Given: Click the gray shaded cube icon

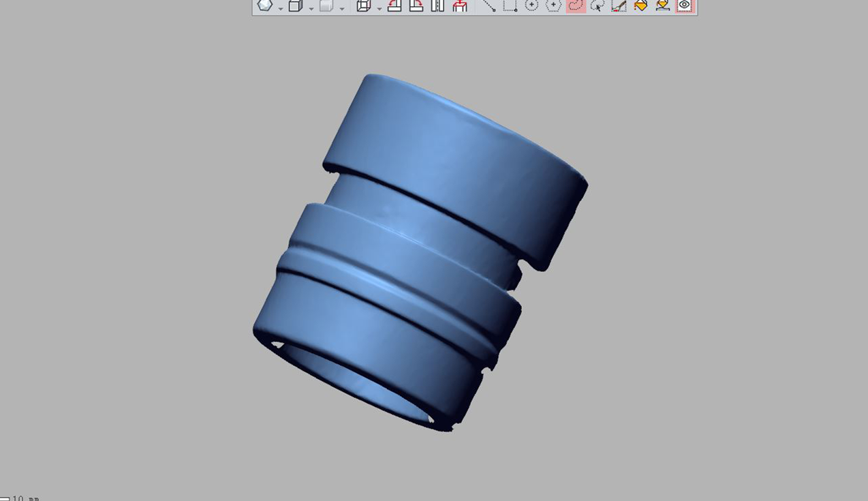Looking at the screenshot, I should click(x=326, y=5).
